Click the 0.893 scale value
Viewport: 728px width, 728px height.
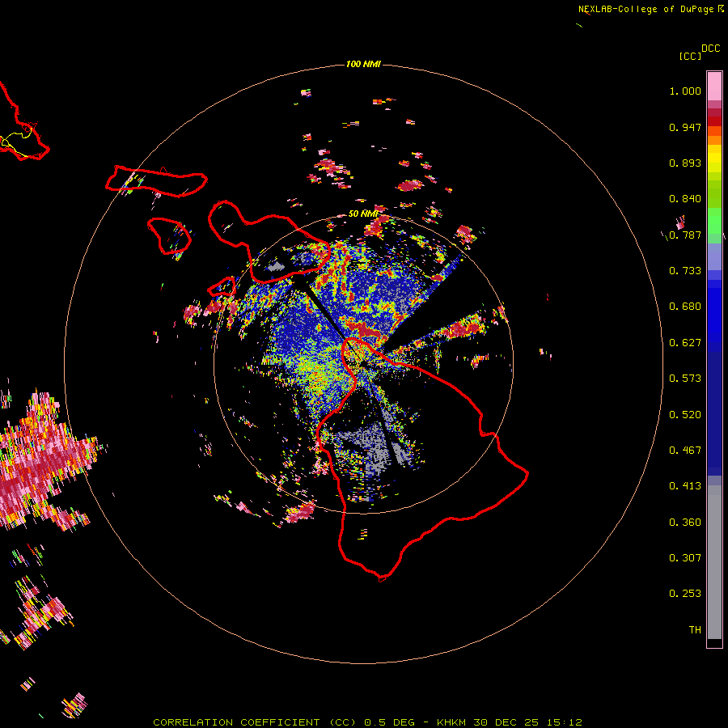(x=685, y=163)
